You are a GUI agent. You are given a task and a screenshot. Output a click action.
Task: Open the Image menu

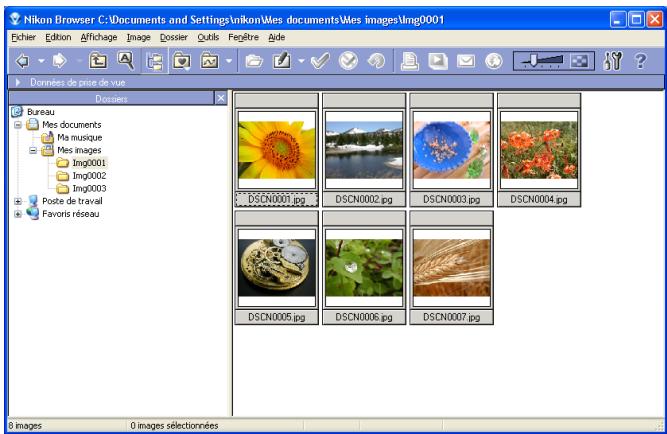(x=139, y=37)
